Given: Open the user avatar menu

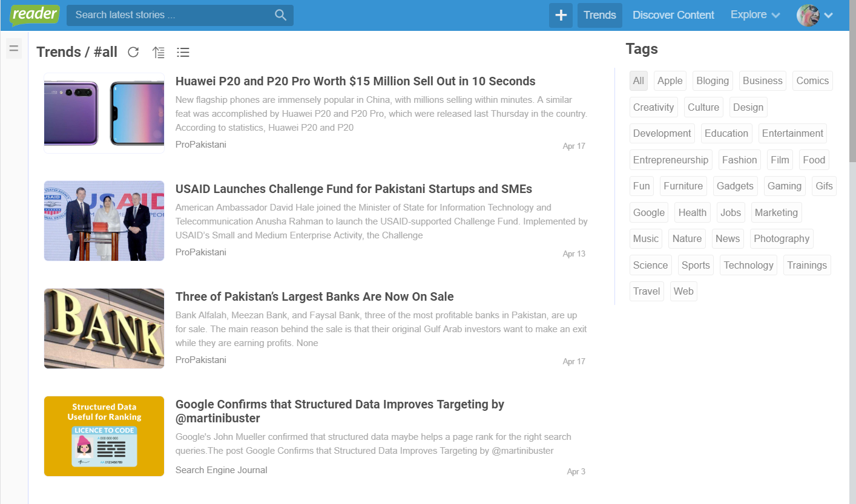Looking at the screenshot, I should tap(815, 15).
